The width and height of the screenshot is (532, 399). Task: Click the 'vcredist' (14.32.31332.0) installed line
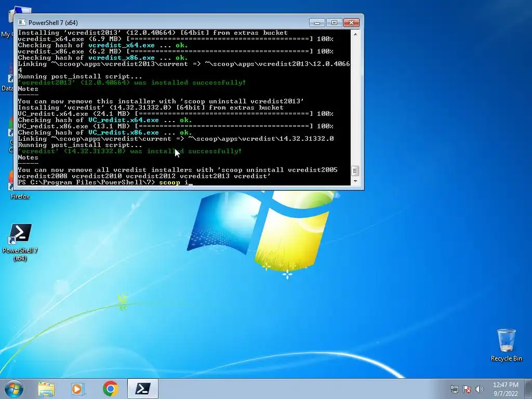(x=129, y=151)
